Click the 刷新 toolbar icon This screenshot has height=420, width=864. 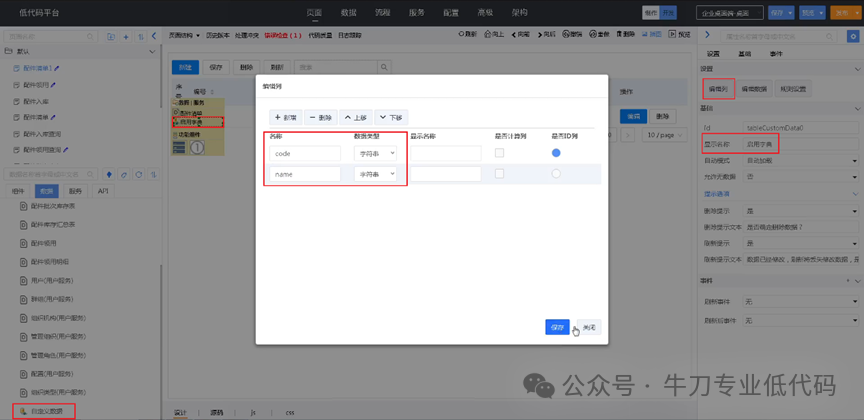click(x=467, y=34)
